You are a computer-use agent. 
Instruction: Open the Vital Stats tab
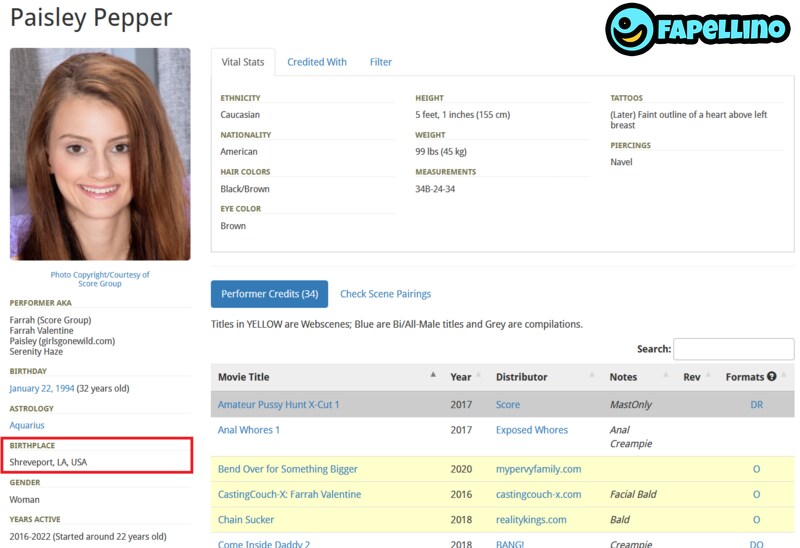(x=243, y=62)
